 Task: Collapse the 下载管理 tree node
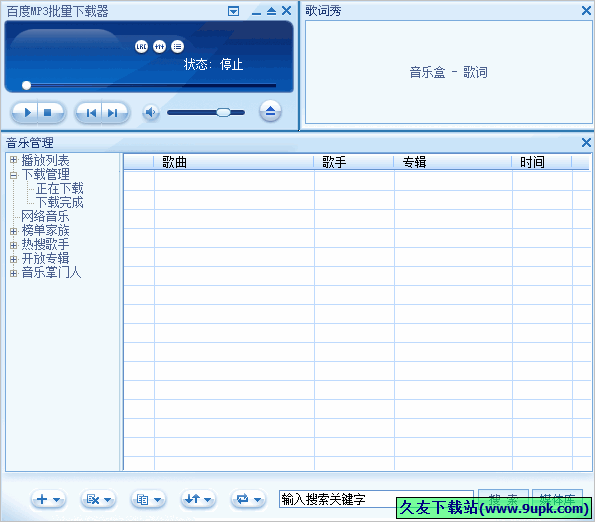pos(14,175)
